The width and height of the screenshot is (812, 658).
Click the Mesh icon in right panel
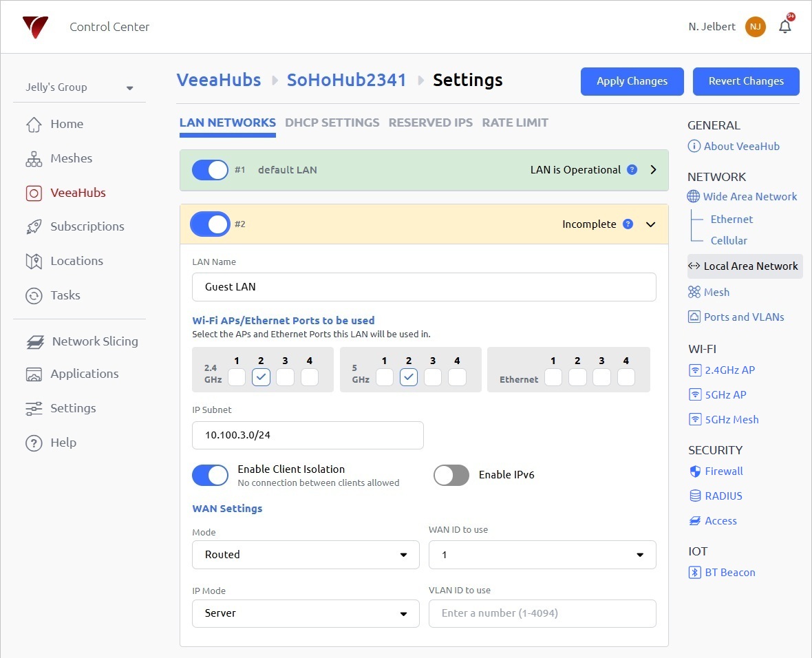[694, 293]
